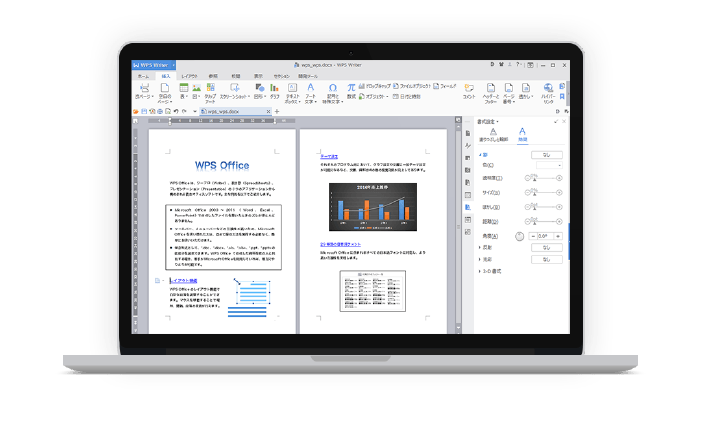Click the file object (ファイルオブジェクト) item
The image size is (701, 421).
[x=412, y=86]
